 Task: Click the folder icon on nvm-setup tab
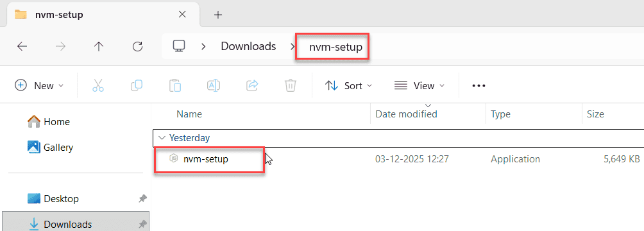[x=21, y=14]
